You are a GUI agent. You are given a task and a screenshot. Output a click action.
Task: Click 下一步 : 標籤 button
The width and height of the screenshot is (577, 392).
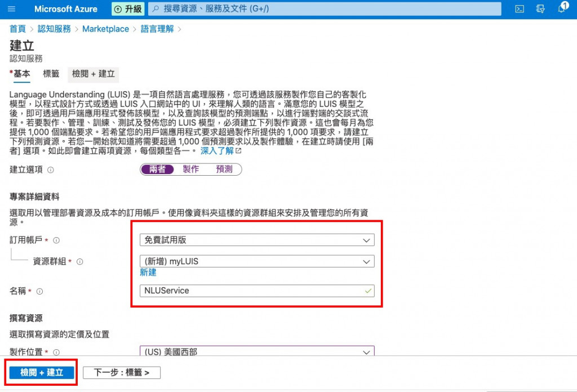(x=122, y=372)
